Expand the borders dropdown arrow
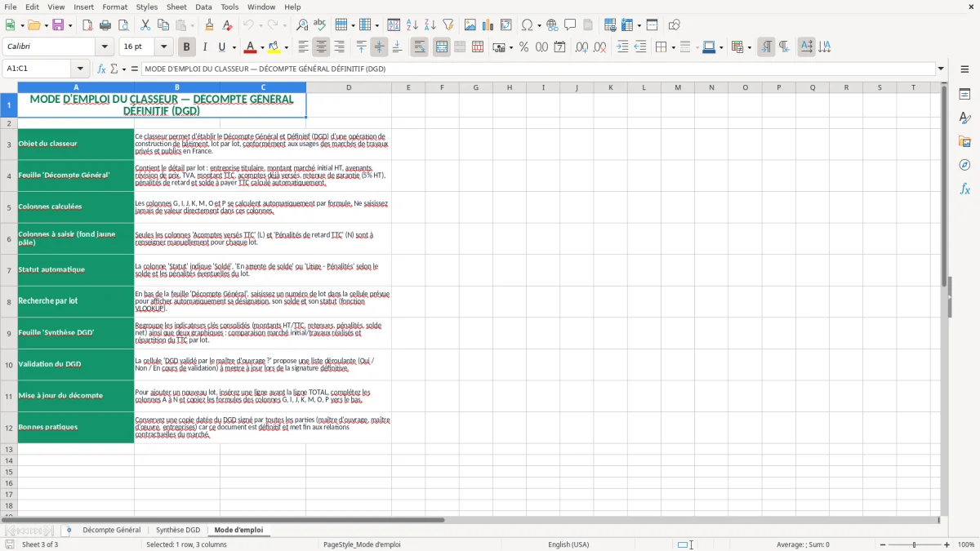The width and height of the screenshot is (980, 551). coord(673,47)
